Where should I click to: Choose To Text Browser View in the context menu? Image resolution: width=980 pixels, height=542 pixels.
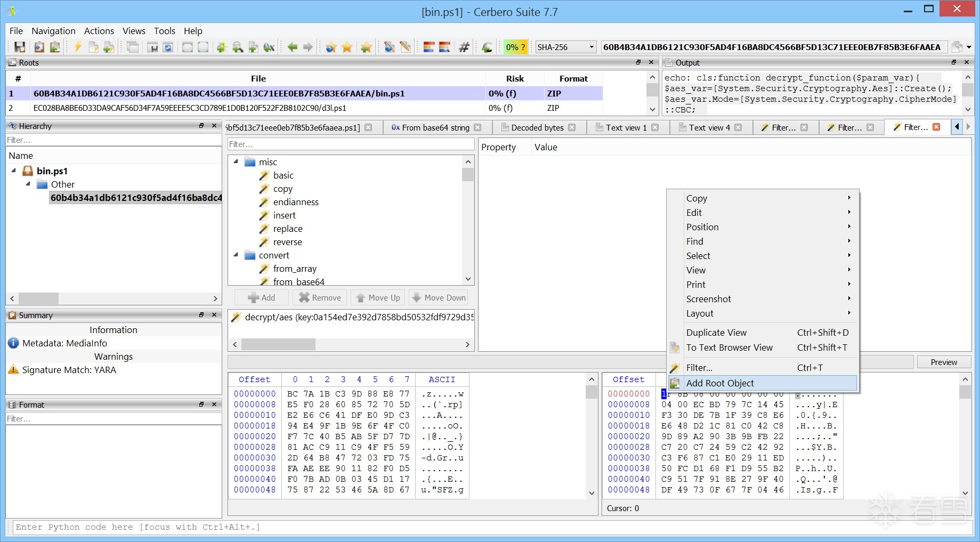[763, 347]
